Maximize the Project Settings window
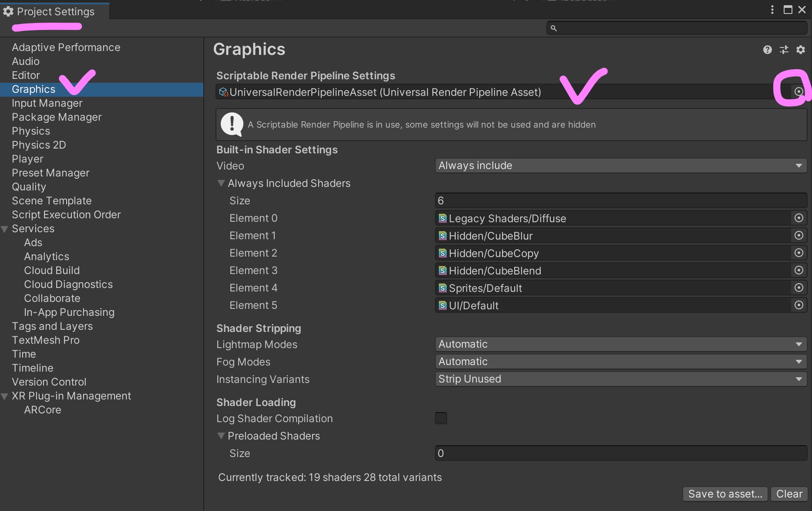 (x=788, y=10)
